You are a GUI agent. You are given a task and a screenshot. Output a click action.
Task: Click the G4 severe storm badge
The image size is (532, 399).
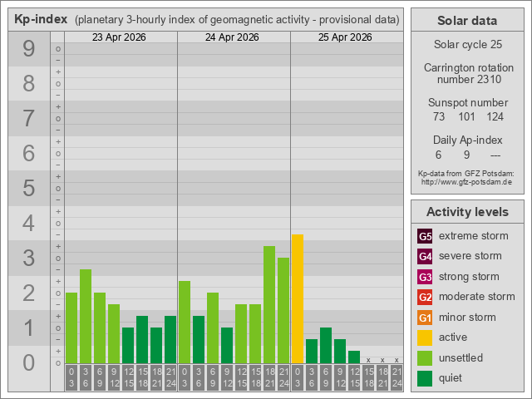425,256
